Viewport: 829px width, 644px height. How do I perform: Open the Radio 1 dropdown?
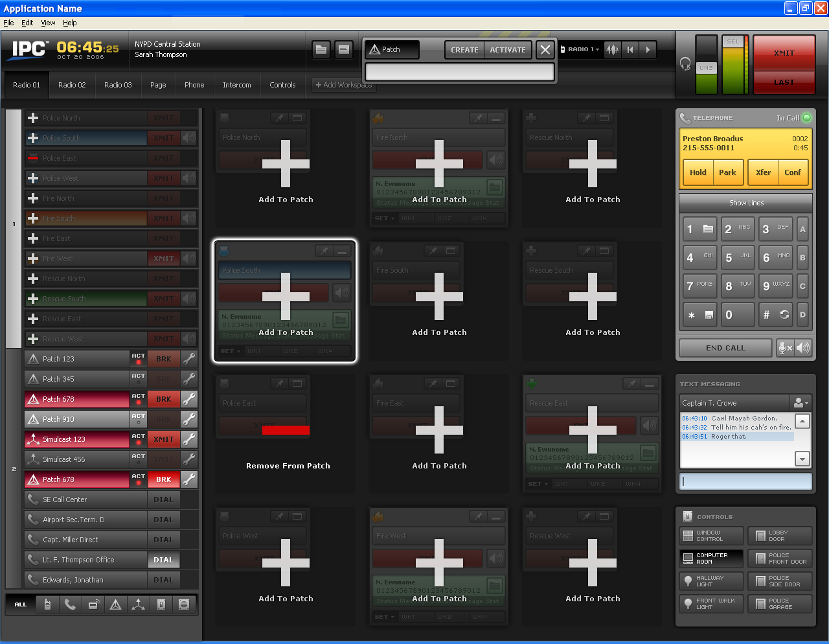(583, 50)
